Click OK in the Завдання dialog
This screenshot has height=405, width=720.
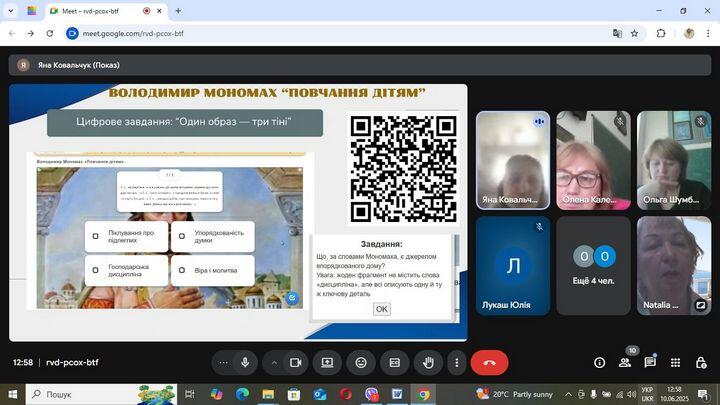[382, 309]
